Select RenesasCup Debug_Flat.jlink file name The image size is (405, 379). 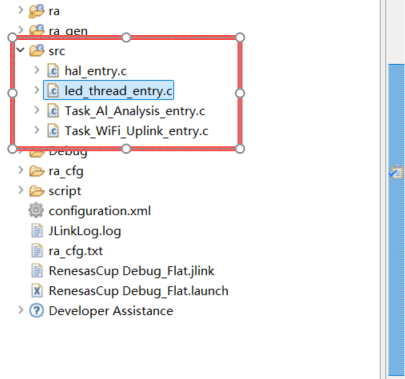[x=131, y=271]
